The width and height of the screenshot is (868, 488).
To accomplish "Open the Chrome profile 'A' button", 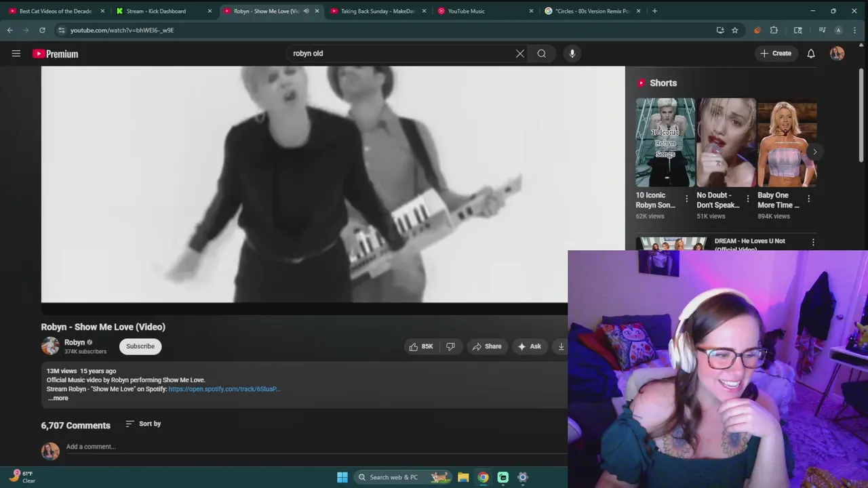I will click(x=839, y=30).
